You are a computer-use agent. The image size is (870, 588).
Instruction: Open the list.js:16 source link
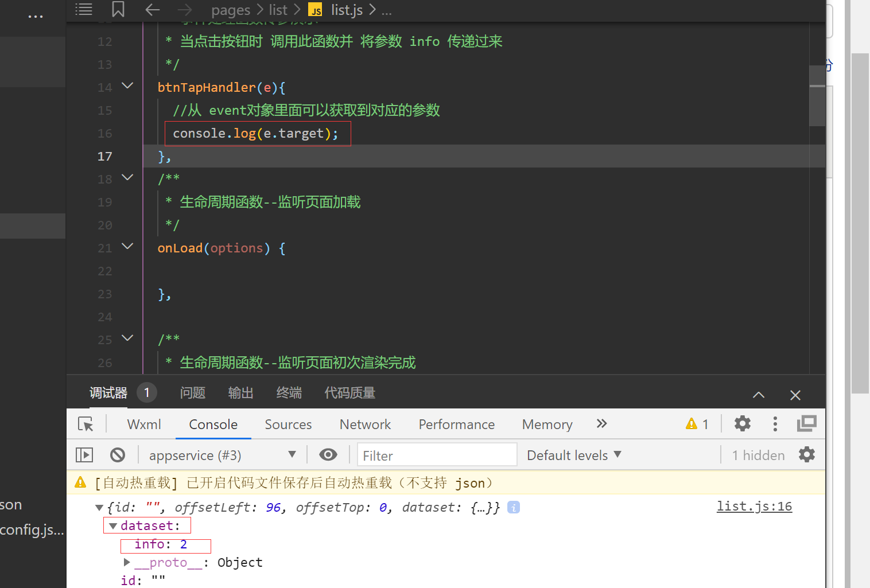click(x=754, y=507)
